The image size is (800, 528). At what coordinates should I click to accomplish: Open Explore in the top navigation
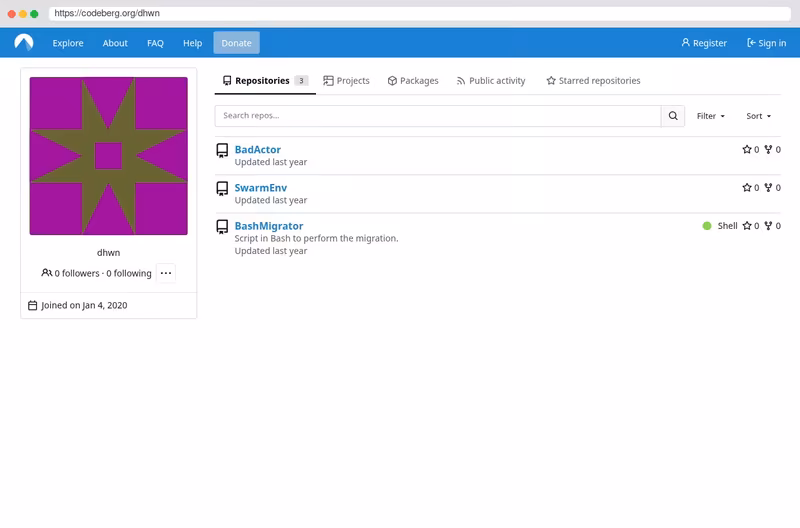(68, 43)
